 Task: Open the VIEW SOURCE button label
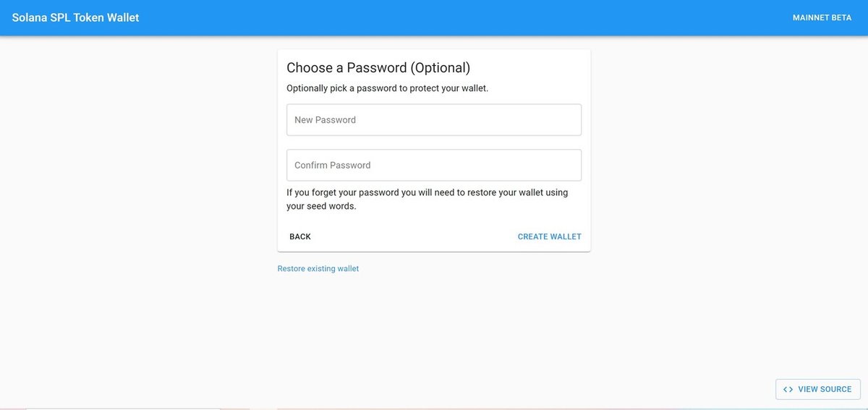[x=825, y=389]
